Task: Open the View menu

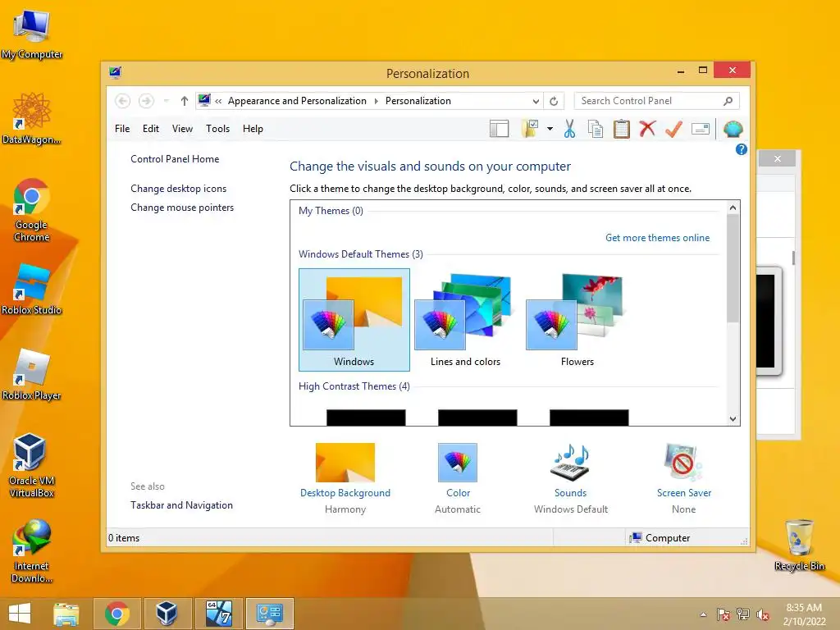Action: (182, 129)
